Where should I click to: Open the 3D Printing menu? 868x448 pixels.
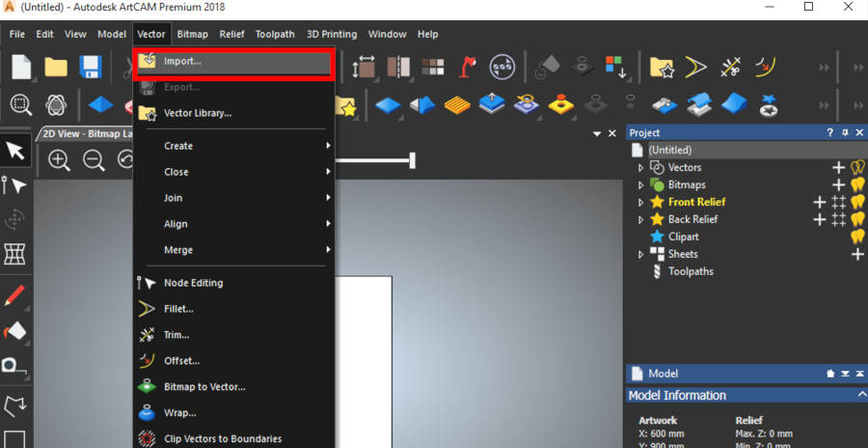pyautogui.click(x=332, y=35)
